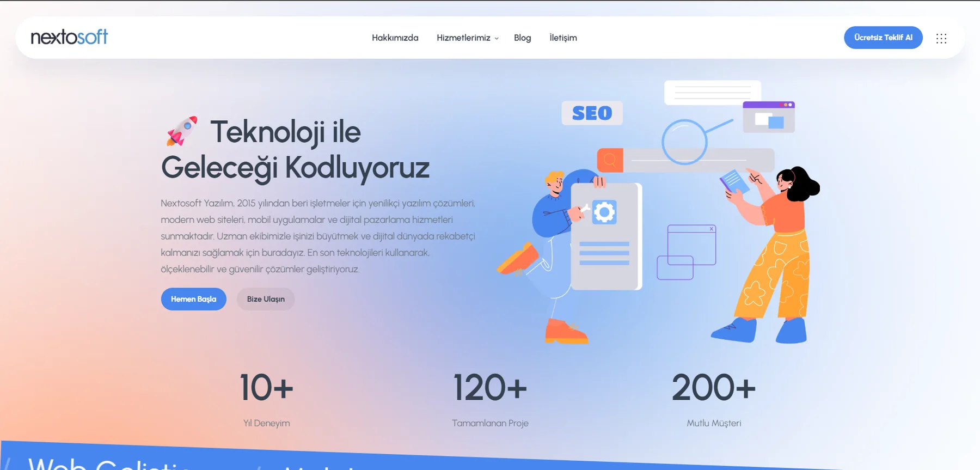
Task: Click the Tamamlanan Proje label
Action: point(490,423)
